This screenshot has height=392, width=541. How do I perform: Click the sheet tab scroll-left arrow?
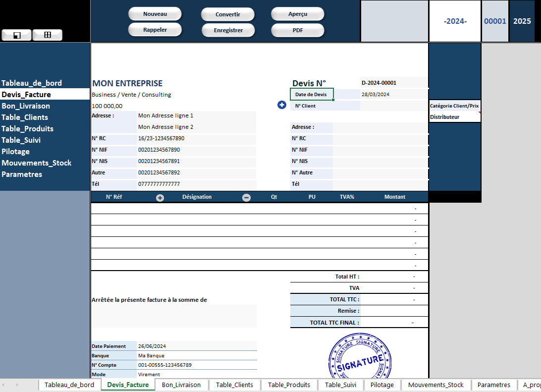pyautogui.click(x=3, y=385)
